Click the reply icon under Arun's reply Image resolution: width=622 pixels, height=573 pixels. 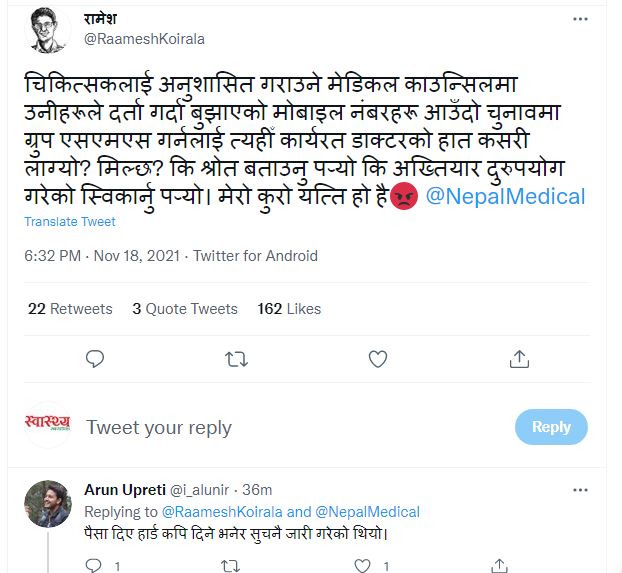point(95,566)
